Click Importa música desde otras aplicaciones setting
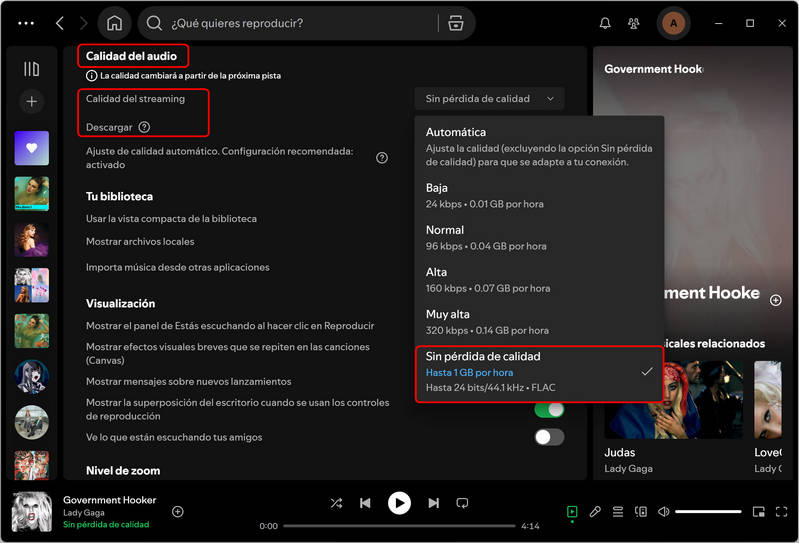 (177, 267)
